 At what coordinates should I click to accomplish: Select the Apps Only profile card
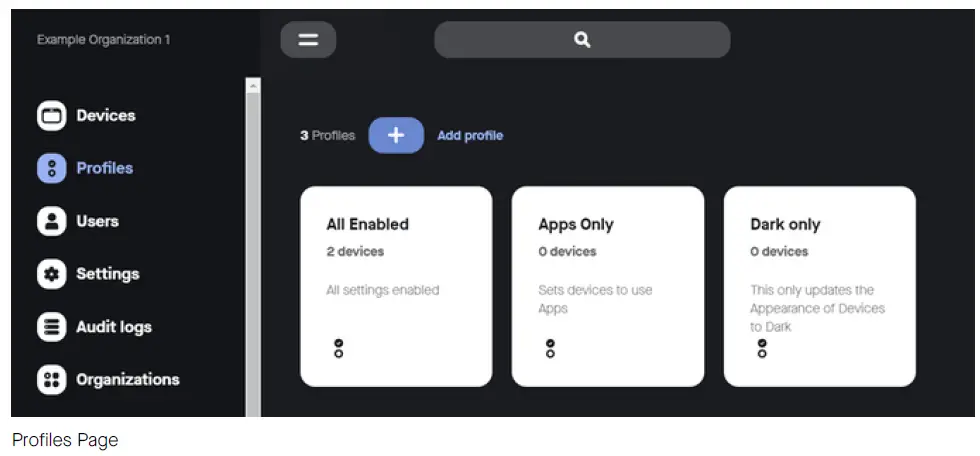pyautogui.click(x=608, y=285)
